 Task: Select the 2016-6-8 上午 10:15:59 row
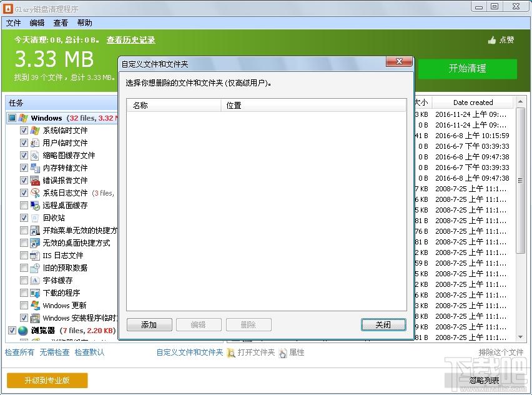(x=464, y=136)
